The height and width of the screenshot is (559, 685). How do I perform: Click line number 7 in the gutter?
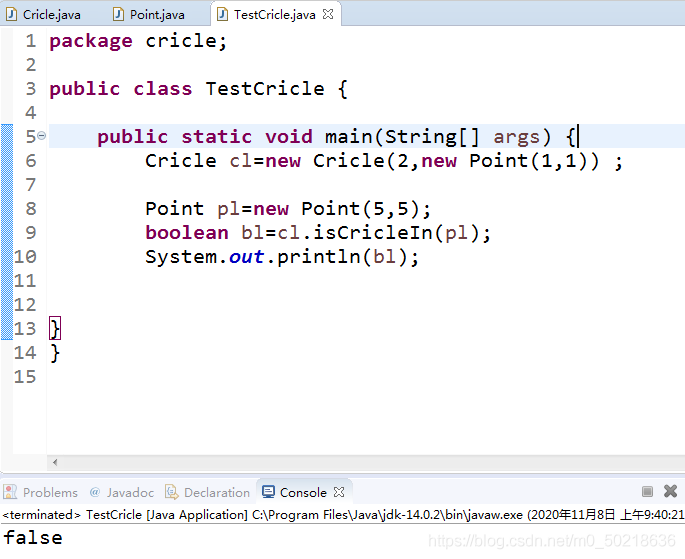point(31,185)
